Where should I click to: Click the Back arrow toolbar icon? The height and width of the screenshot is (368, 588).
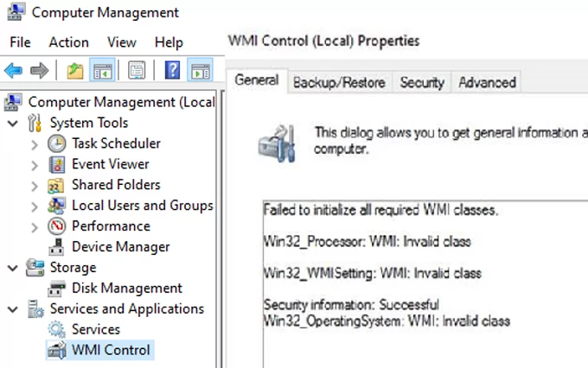coord(13,70)
